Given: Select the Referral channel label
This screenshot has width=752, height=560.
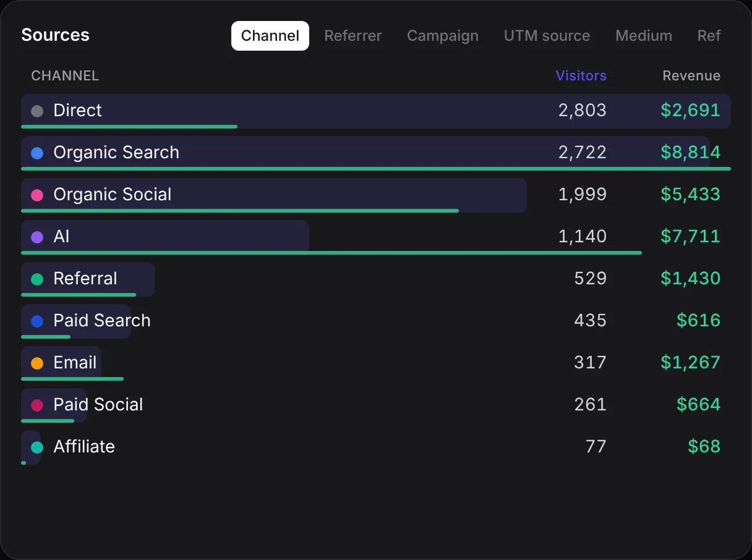Looking at the screenshot, I should pyautogui.click(x=85, y=279).
